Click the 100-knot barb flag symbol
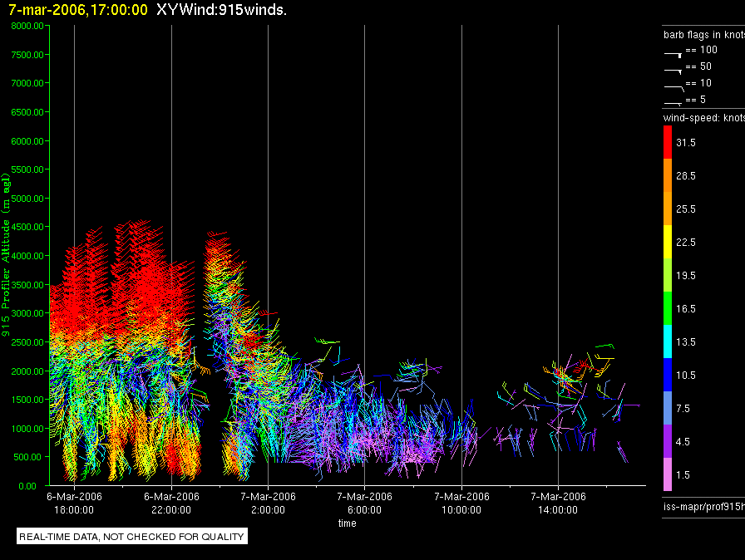Screen dimensions: 745x560 673,55
